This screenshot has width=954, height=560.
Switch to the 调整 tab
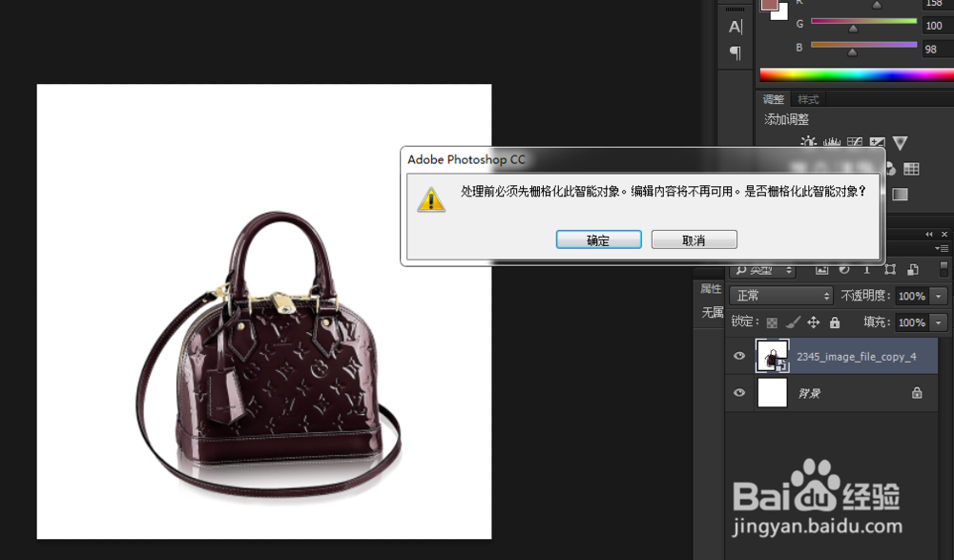[774, 99]
